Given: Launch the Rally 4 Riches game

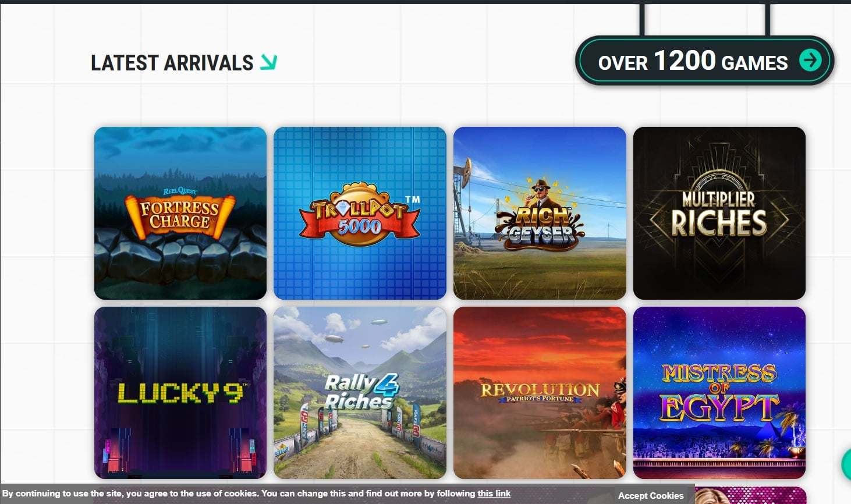Looking at the screenshot, I should click(360, 393).
